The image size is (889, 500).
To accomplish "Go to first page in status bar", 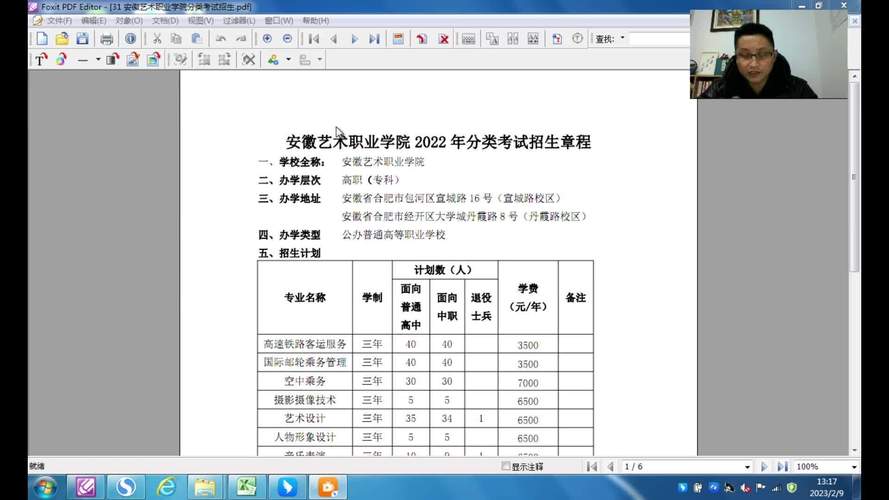I will pos(592,467).
